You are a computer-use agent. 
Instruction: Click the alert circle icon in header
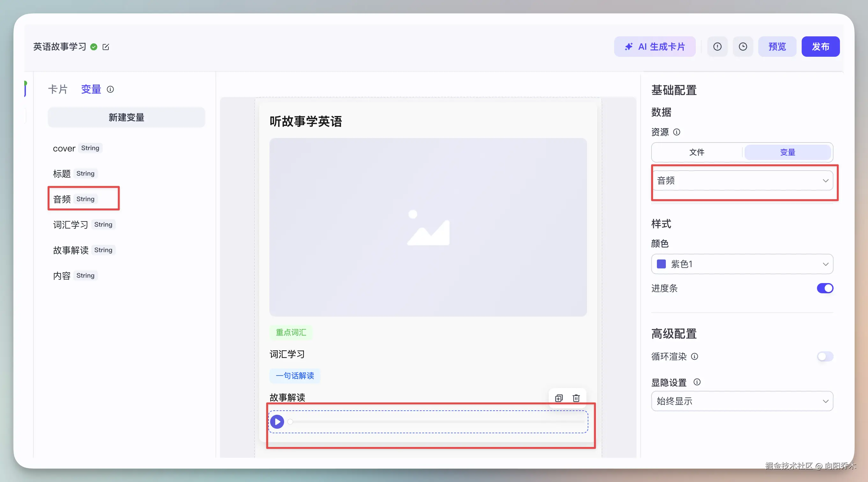(x=717, y=47)
